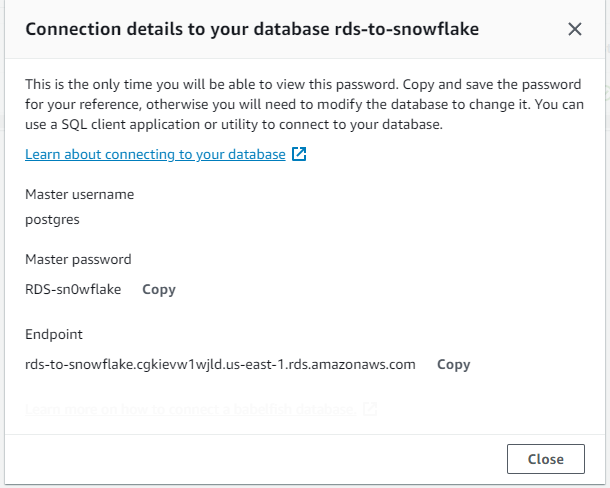Click 'rds-to-snowflake' in the dialog title
Image resolution: width=610 pixels, height=488 pixels.
[x=407, y=29]
